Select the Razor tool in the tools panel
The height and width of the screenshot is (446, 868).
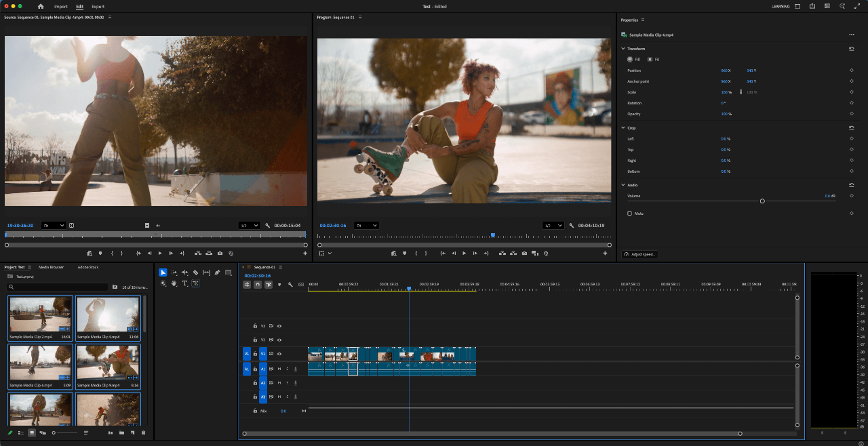[196, 272]
